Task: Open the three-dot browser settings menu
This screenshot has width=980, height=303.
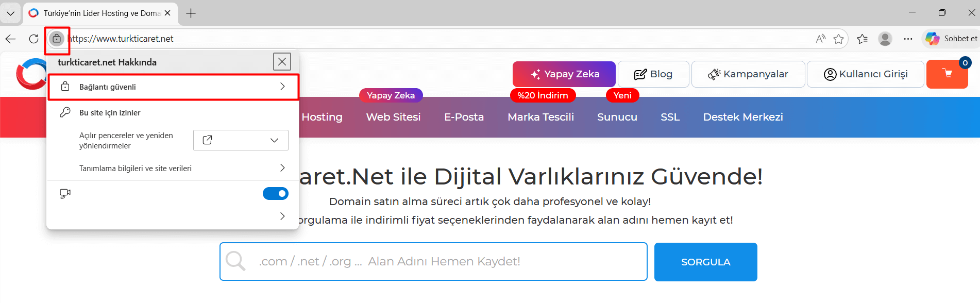Action: pos(908,39)
